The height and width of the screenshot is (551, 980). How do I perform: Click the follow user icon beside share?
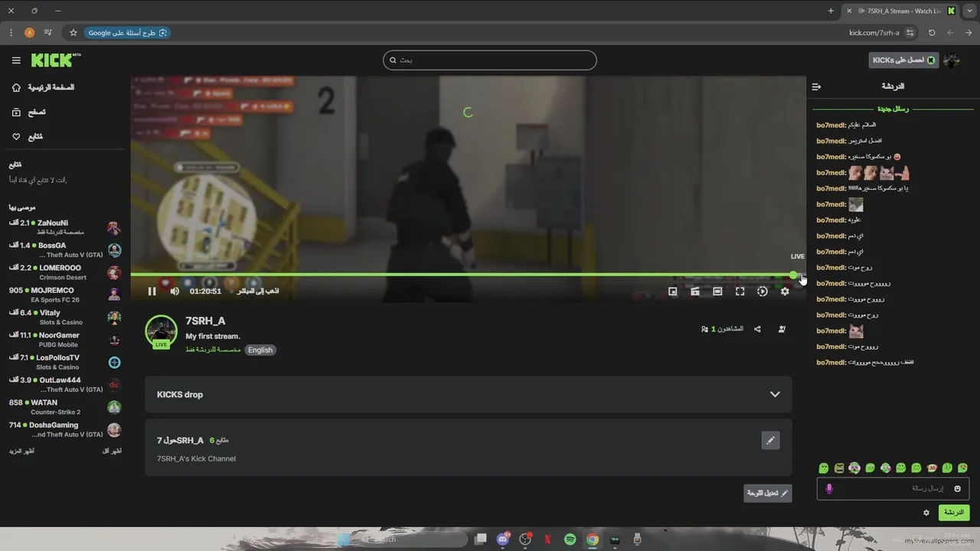[x=782, y=329]
